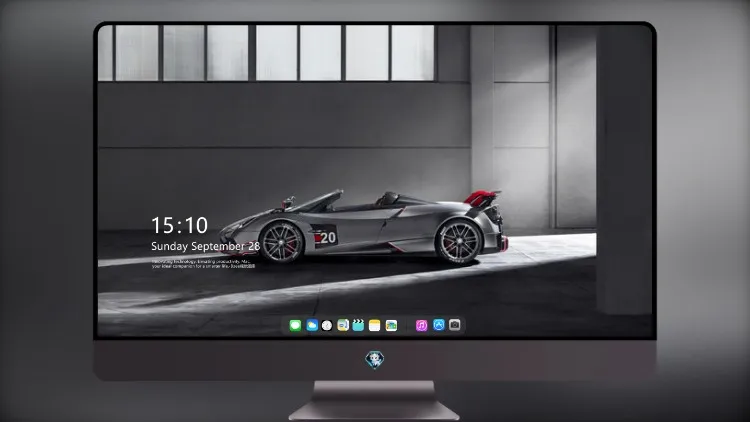The width and height of the screenshot is (750, 422).
Task: Open the Camera app in the dock
Action: click(x=455, y=325)
